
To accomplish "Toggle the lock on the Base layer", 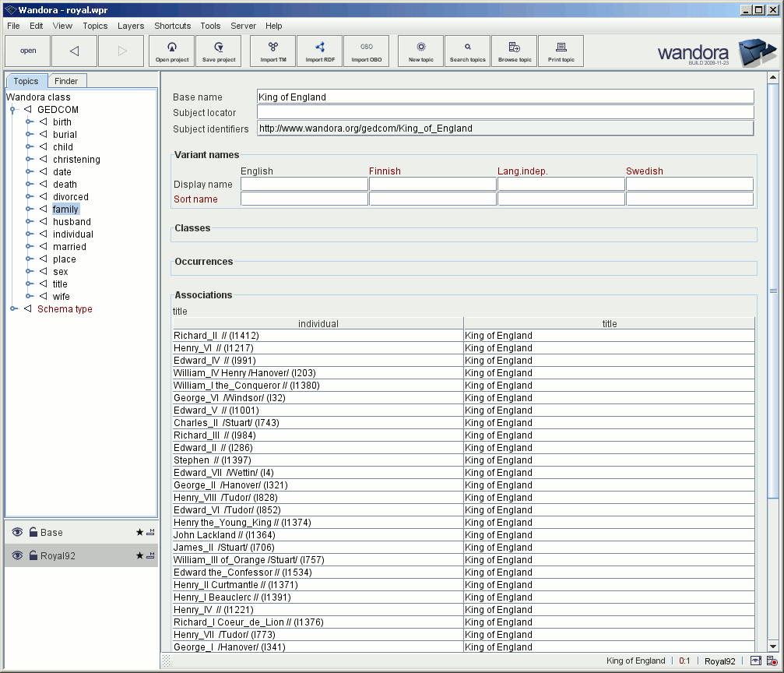I will tap(33, 533).
